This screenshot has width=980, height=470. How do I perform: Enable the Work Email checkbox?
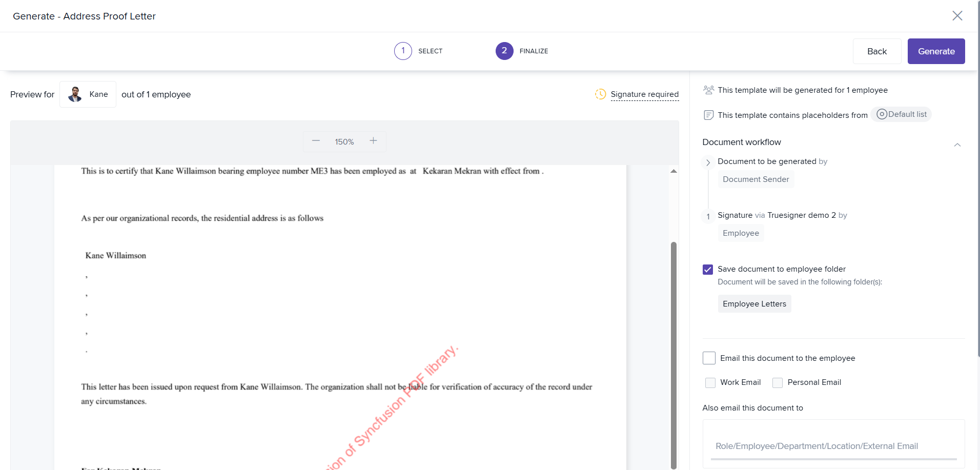tap(710, 383)
